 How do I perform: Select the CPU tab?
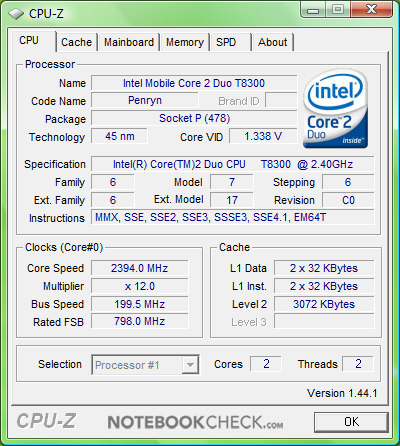point(33,41)
